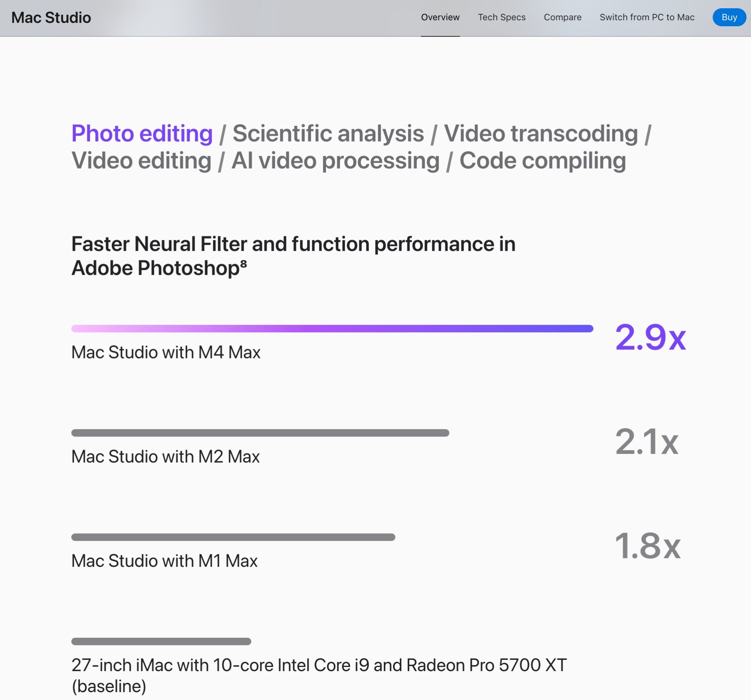Show the Video transcoding benchmark

pos(541,134)
